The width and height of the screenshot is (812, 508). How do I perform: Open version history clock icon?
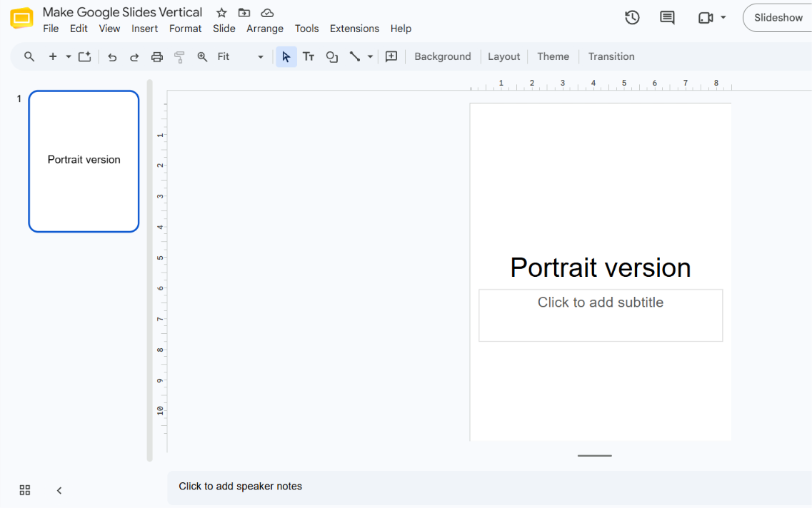click(632, 18)
